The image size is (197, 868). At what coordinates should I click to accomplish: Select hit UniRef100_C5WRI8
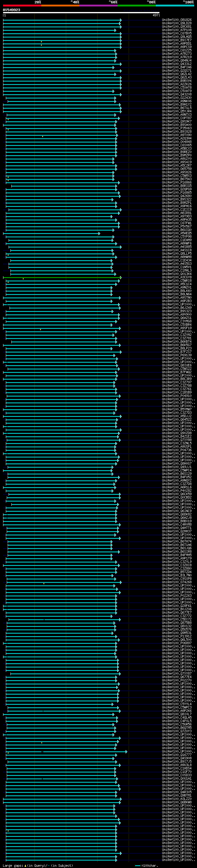coord(177,281)
